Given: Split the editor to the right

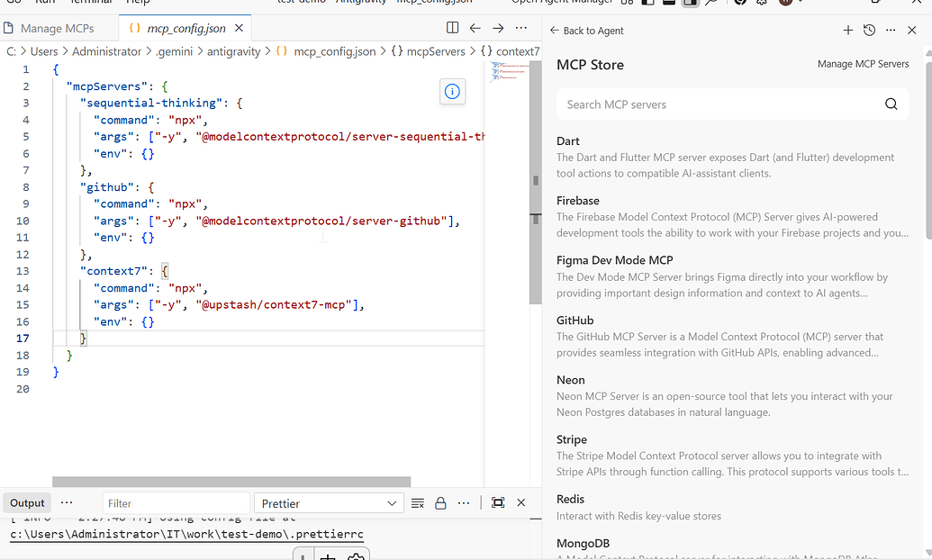Looking at the screenshot, I should [x=452, y=28].
